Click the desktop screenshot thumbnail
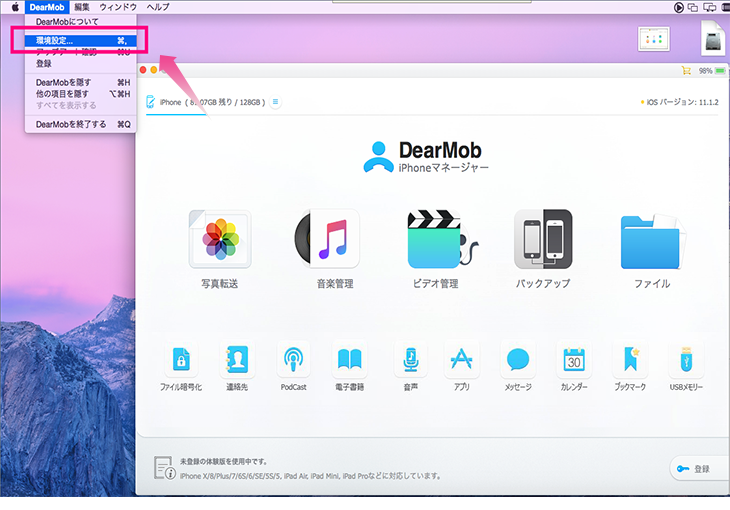 [x=654, y=39]
